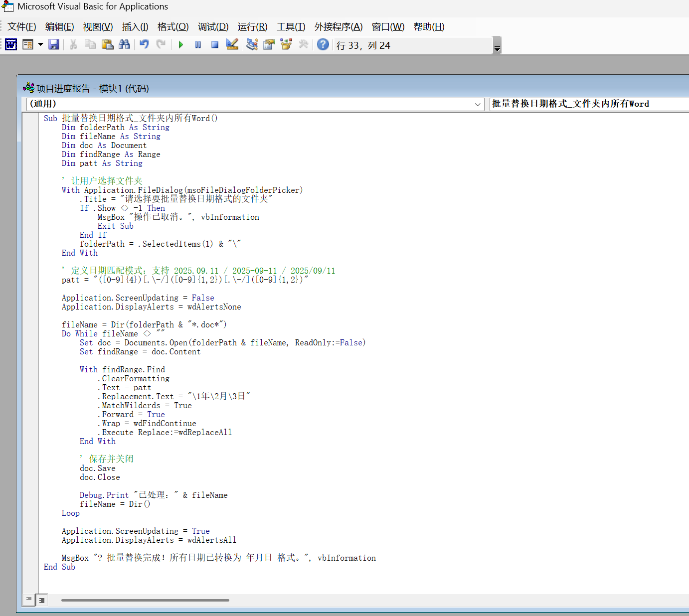
Task: Toggle Design Mode icon
Action: click(x=232, y=45)
